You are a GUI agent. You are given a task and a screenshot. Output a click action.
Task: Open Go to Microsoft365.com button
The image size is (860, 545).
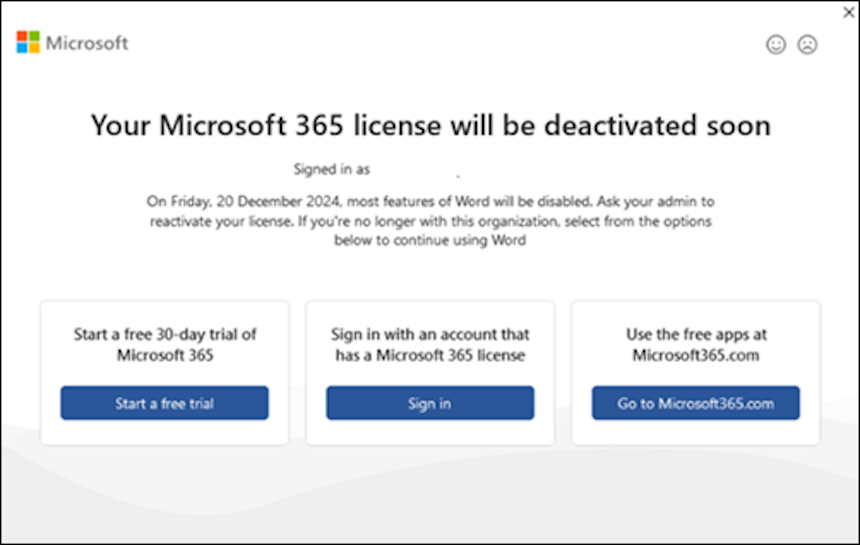point(695,403)
